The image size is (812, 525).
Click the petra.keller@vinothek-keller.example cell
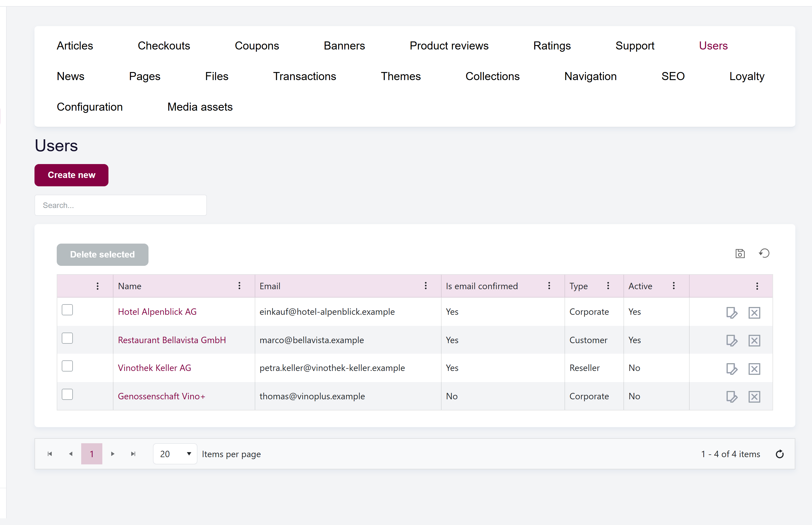coord(348,368)
